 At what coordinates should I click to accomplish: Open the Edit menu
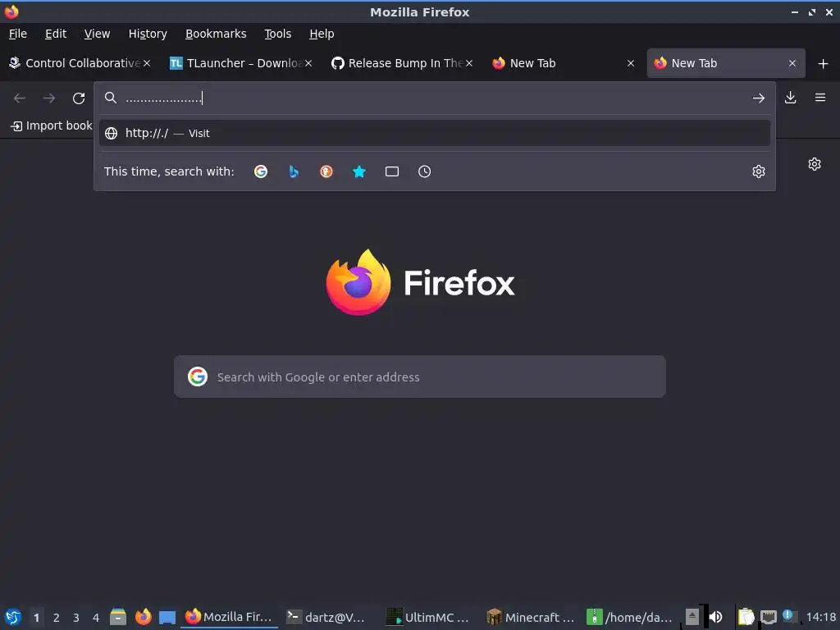point(56,34)
